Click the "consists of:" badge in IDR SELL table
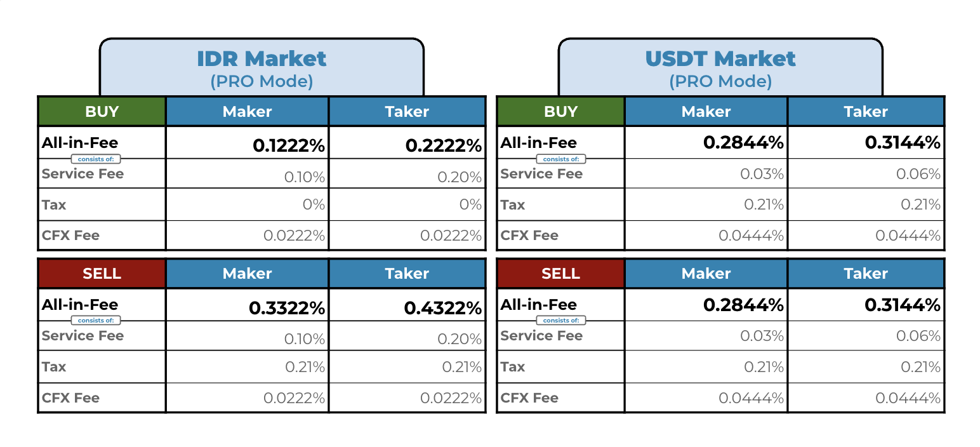Viewport: 980px width, 447px height. pyautogui.click(x=96, y=321)
